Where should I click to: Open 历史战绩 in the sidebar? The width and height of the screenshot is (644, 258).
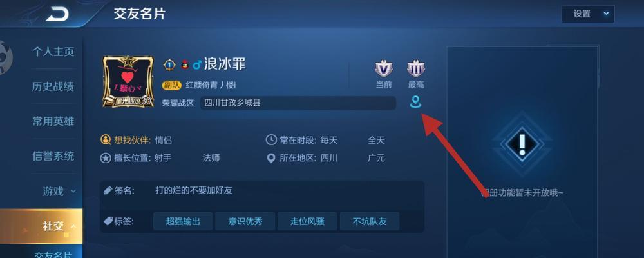coord(53,86)
